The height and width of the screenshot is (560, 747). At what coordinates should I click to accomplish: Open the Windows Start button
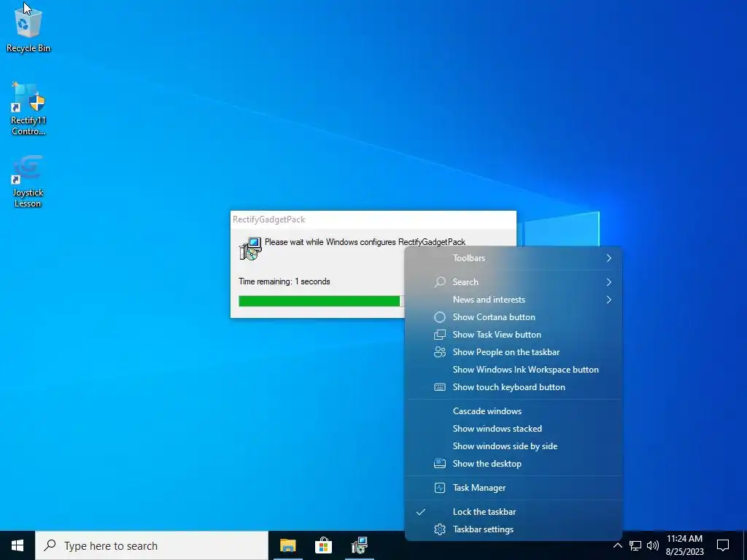(x=18, y=545)
